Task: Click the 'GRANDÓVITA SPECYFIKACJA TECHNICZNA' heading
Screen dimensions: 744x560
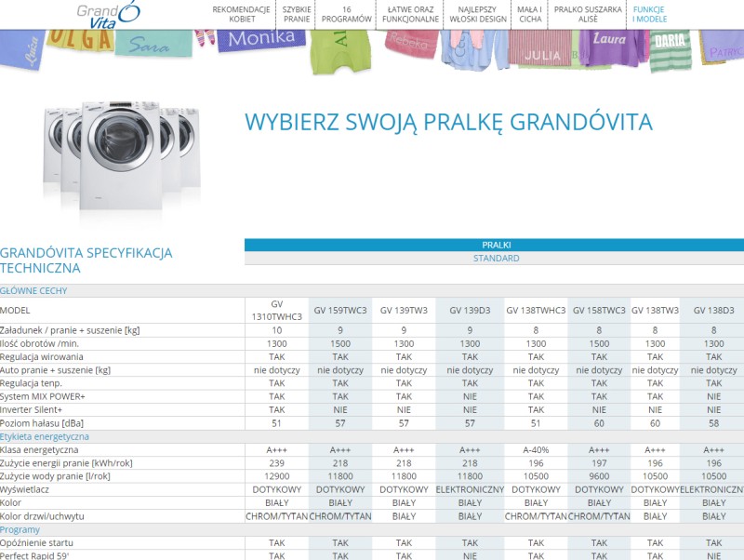Action: coord(86,260)
